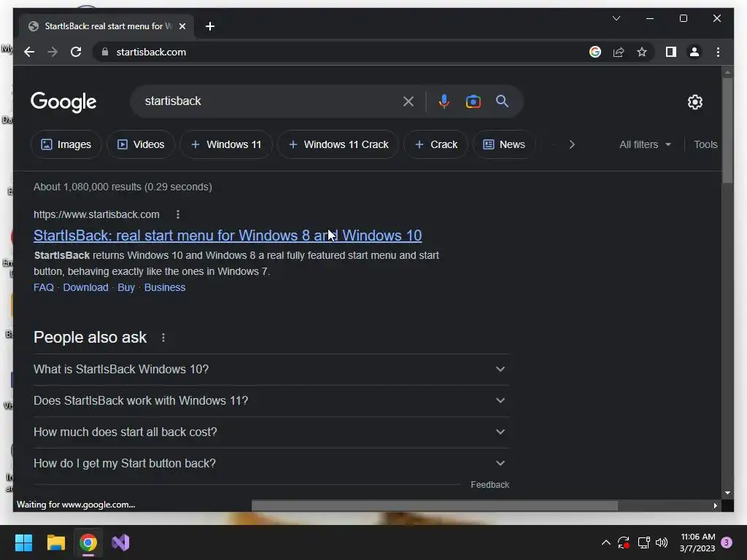Go to the Google logo homepage
Image resolution: width=747 pixels, height=560 pixels.
(63, 102)
